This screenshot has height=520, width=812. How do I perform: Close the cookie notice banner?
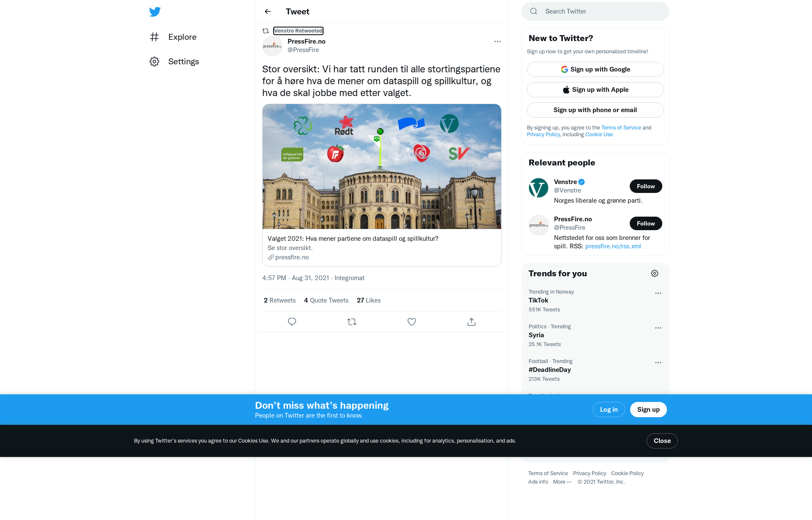662,441
